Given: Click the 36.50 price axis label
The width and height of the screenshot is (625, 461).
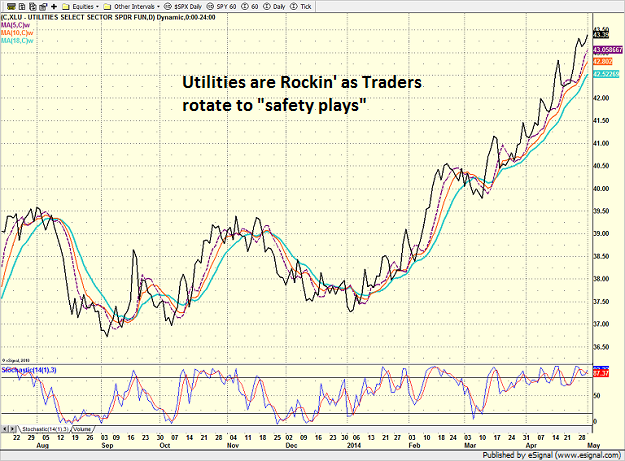Looking at the screenshot, I should pos(601,347).
